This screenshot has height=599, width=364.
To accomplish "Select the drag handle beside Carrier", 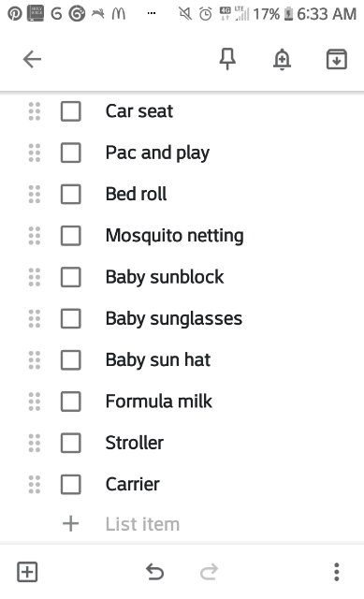I will pos(35,485).
